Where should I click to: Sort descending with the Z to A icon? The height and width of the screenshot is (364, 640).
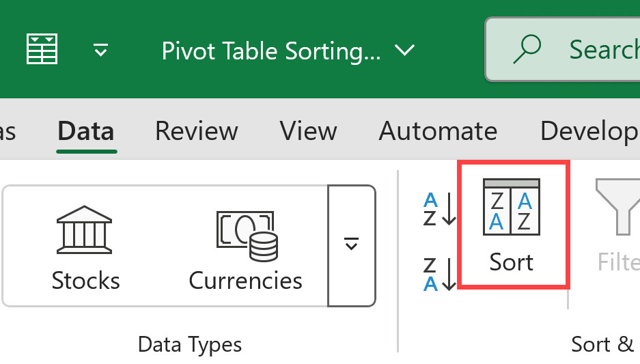pyautogui.click(x=439, y=275)
